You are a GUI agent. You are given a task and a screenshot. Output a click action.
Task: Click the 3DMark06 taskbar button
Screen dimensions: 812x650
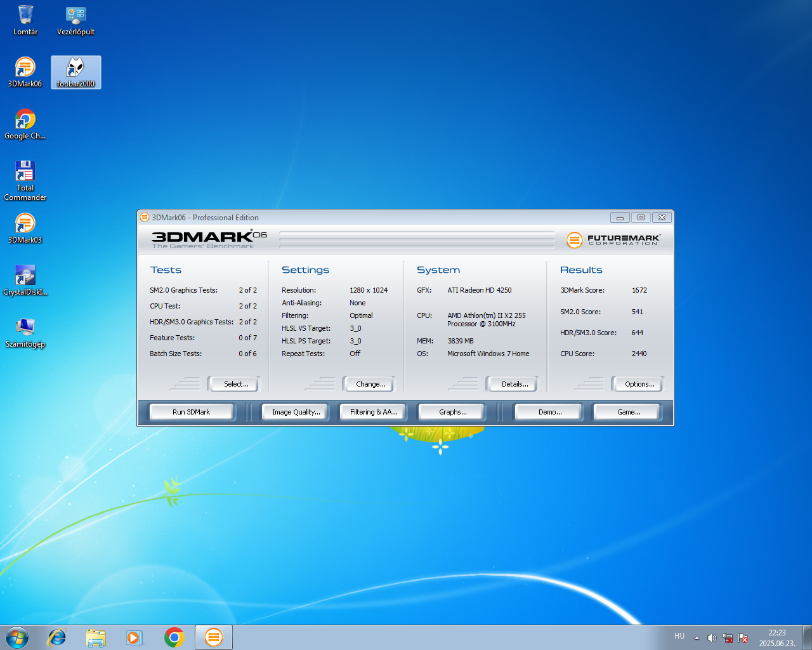coord(214,637)
